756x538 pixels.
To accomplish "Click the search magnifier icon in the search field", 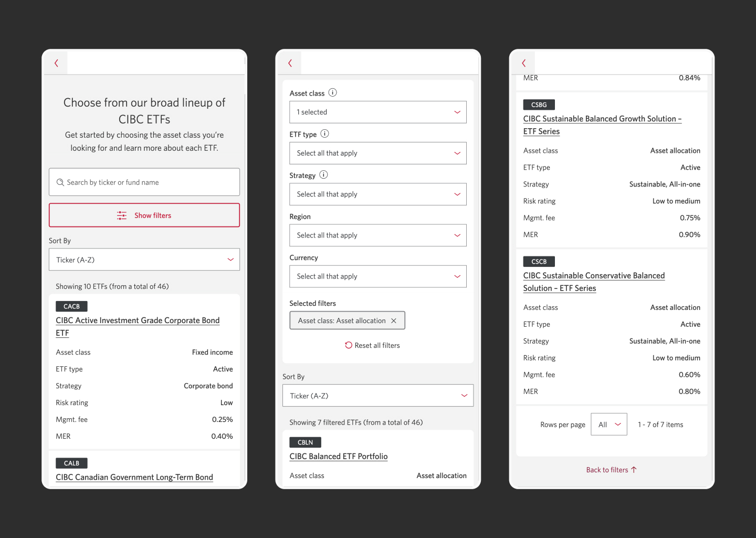I will (x=60, y=182).
